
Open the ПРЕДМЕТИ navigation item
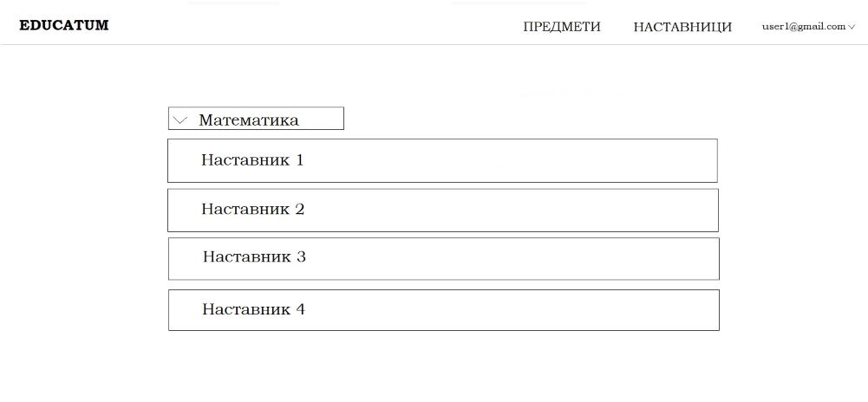click(562, 27)
